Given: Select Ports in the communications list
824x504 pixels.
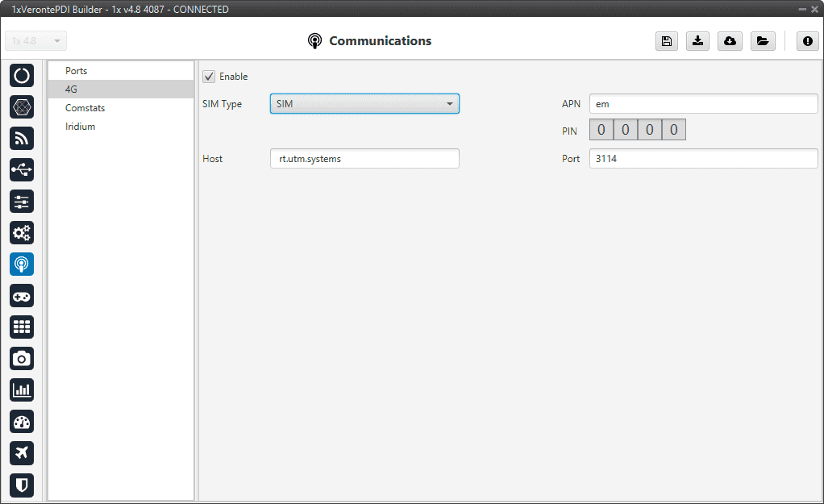Looking at the screenshot, I should click(77, 71).
